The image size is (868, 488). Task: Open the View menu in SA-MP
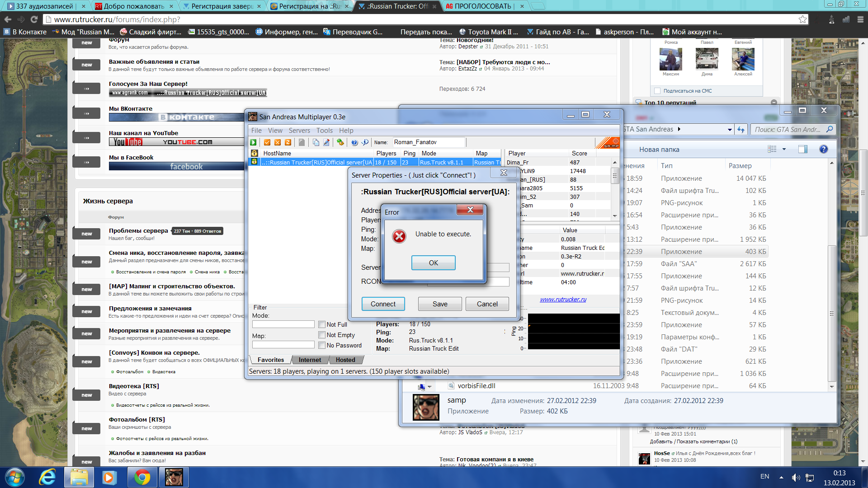click(x=275, y=131)
